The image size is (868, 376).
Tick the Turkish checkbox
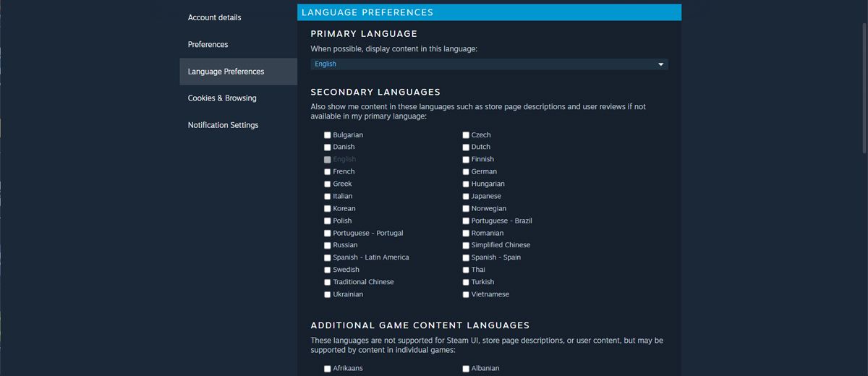coord(466,283)
